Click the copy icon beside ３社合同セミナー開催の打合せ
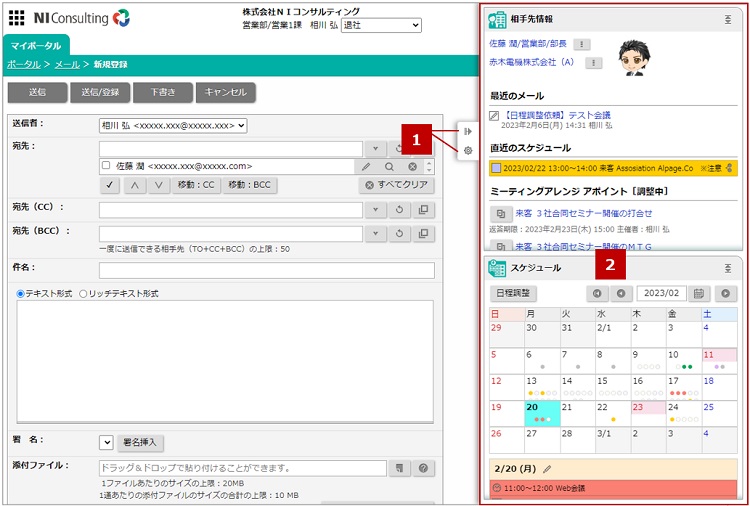Viewport: 750px width, 506px height. pos(501,214)
